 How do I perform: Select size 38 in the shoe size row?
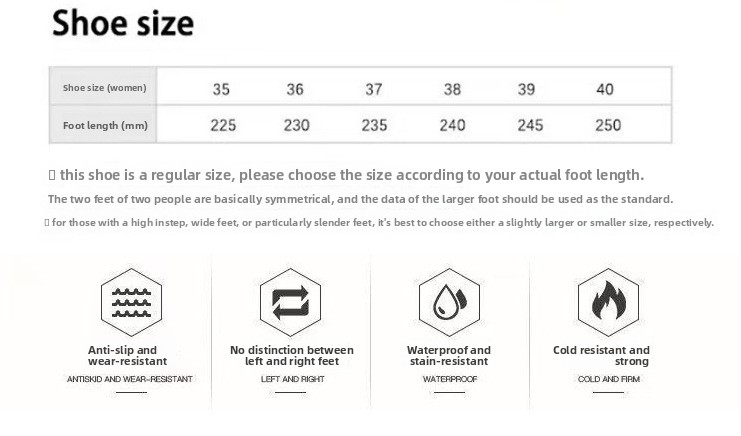pyautogui.click(x=452, y=89)
